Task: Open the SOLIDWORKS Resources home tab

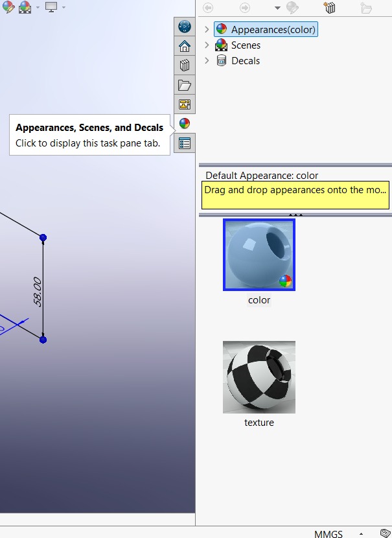Action: coord(185,46)
